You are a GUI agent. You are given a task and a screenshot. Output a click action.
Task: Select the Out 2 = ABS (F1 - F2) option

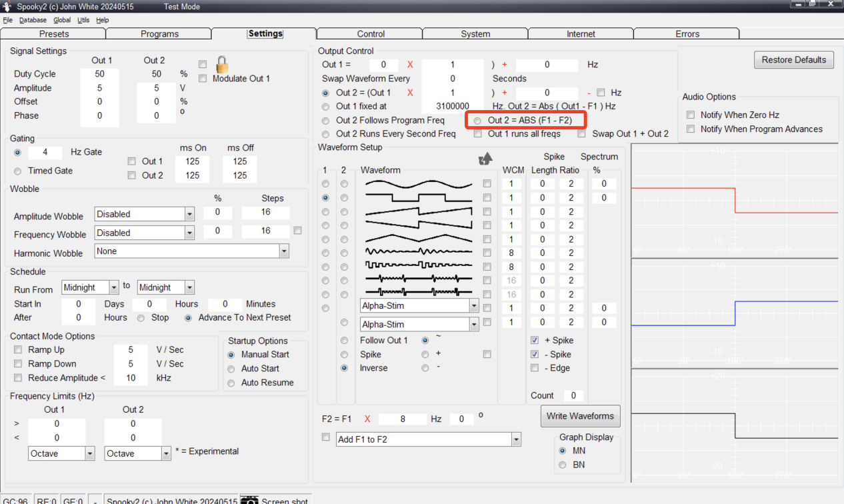(477, 121)
